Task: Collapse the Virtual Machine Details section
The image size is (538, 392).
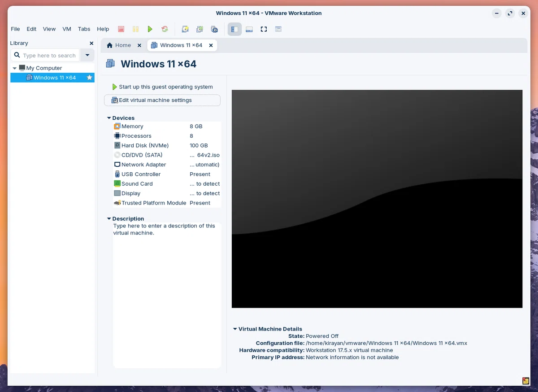Action: coord(235,329)
